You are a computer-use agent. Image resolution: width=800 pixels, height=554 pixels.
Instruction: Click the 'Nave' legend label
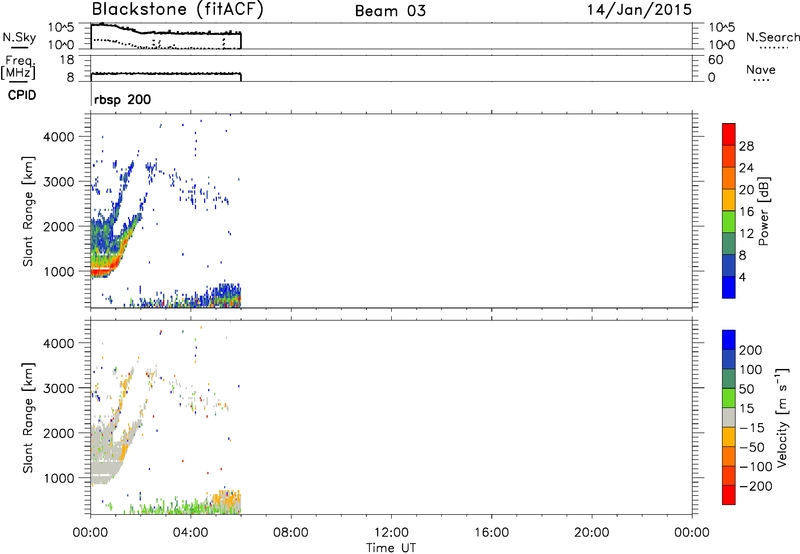(x=761, y=69)
